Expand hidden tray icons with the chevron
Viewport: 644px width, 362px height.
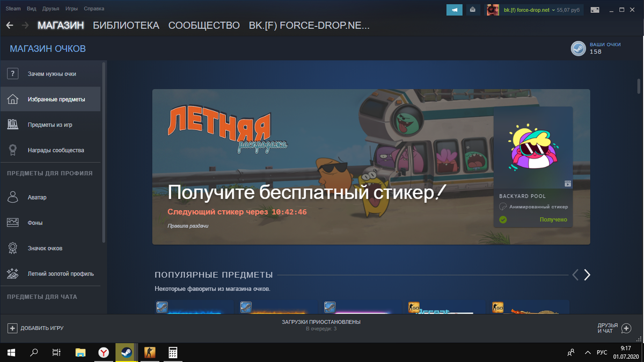click(587, 352)
